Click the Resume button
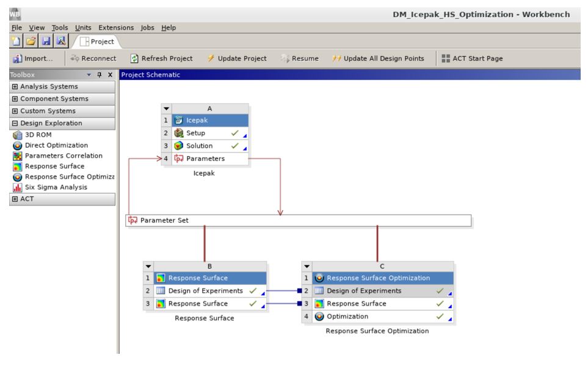This screenshot has height=366, width=588. click(300, 59)
